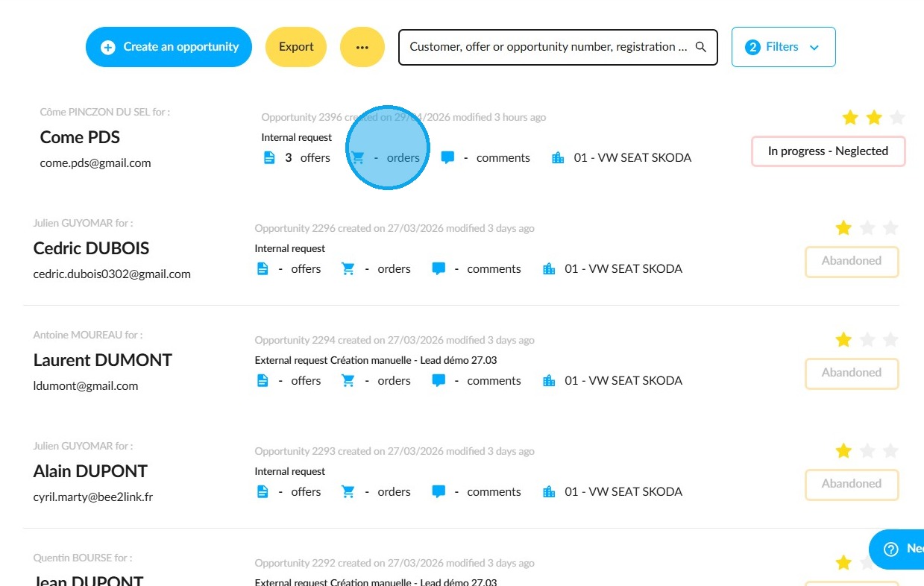Screen dimensions: 924x586
Task: Open Abandoned status for Cedric DUBOIS
Action: (x=852, y=262)
